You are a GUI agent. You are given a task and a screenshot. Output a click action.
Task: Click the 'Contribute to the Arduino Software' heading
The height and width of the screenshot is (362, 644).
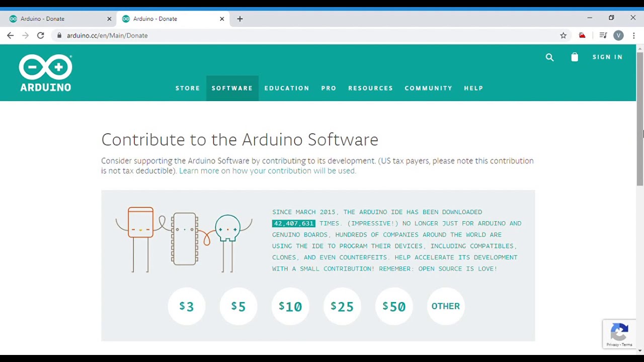point(239,139)
